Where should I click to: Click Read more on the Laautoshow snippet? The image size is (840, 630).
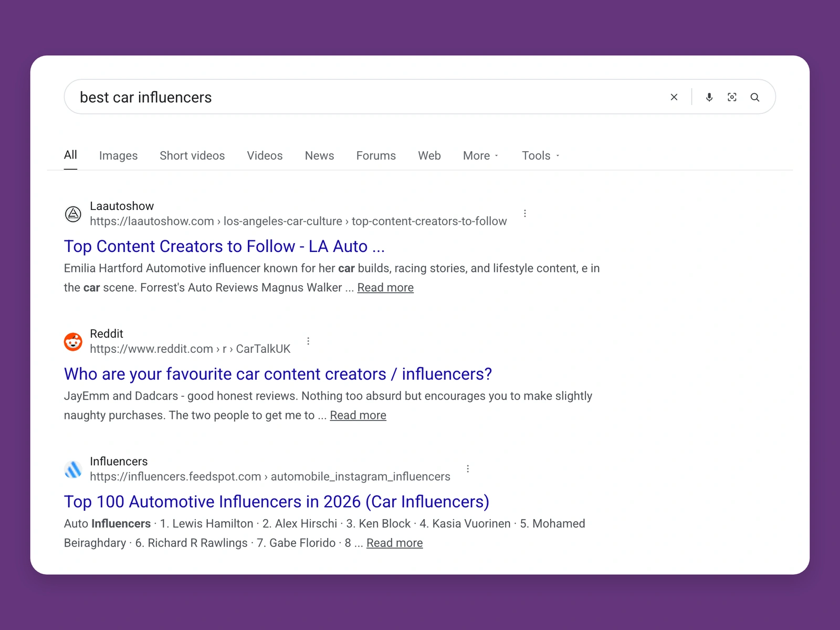pyautogui.click(x=385, y=288)
